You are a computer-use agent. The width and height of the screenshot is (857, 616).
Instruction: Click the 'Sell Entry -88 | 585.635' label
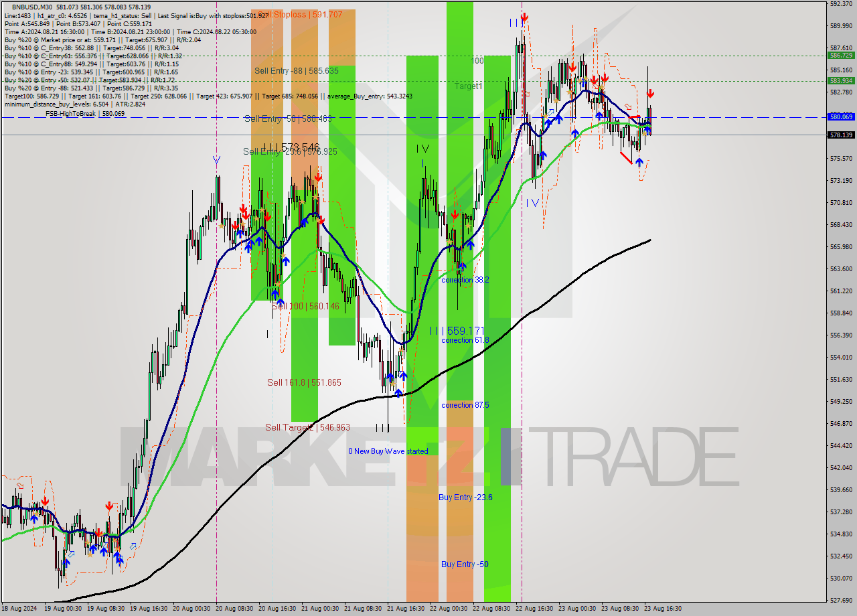(x=296, y=70)
